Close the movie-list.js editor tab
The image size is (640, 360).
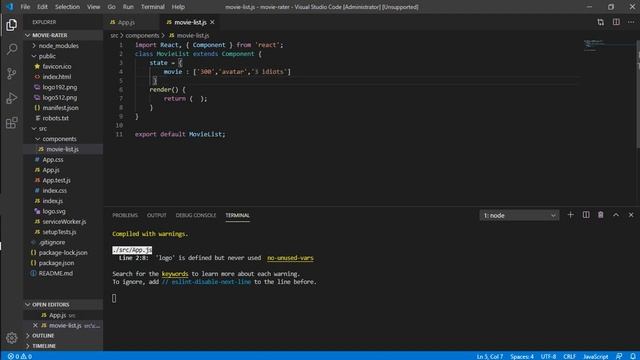[212, 22]
